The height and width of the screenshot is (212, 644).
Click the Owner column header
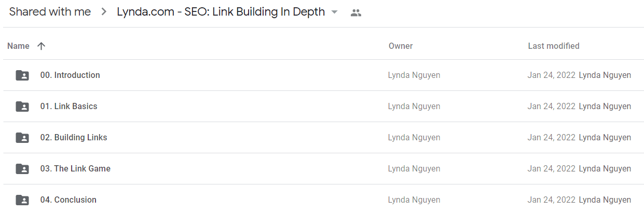tap(401, 46)
